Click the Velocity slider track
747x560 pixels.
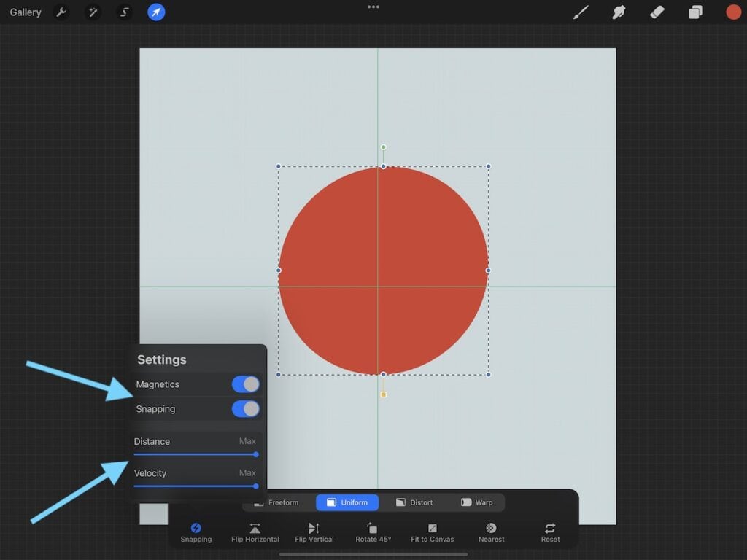click(195, 486)
